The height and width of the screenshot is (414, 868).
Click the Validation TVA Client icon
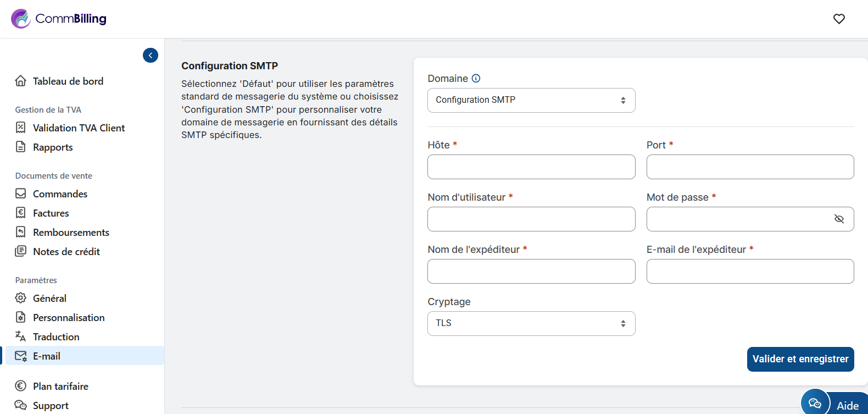(21, 128)
